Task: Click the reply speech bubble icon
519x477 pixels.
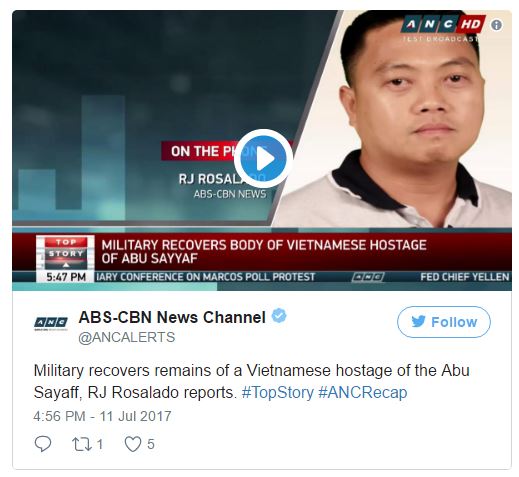Action: pos(43,444)
